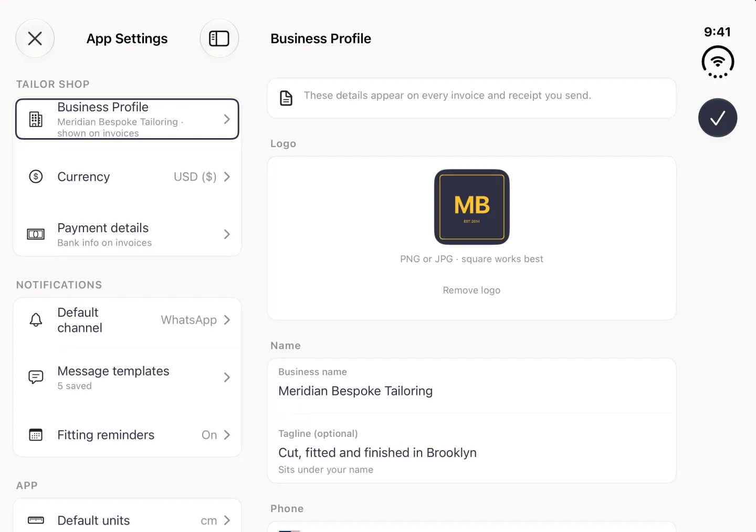Screen dimensions: 756x532
Task: Select the Payment details menu item
Action: point(127,234)
